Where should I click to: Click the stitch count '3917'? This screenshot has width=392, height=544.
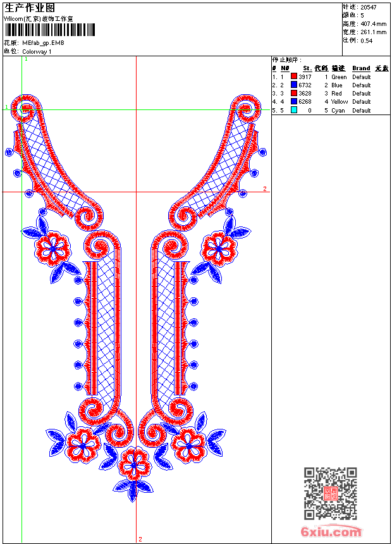(305, 77)
